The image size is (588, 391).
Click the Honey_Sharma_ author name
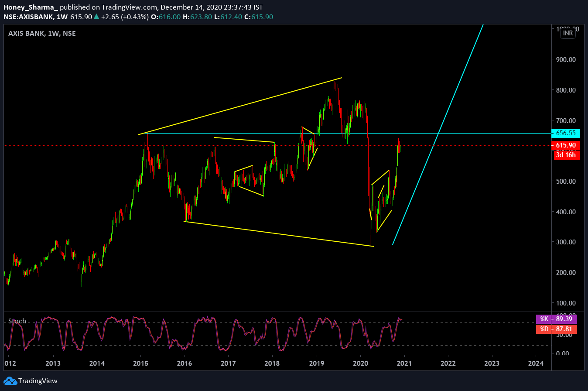pyautogui.click(x=31, y=7)
